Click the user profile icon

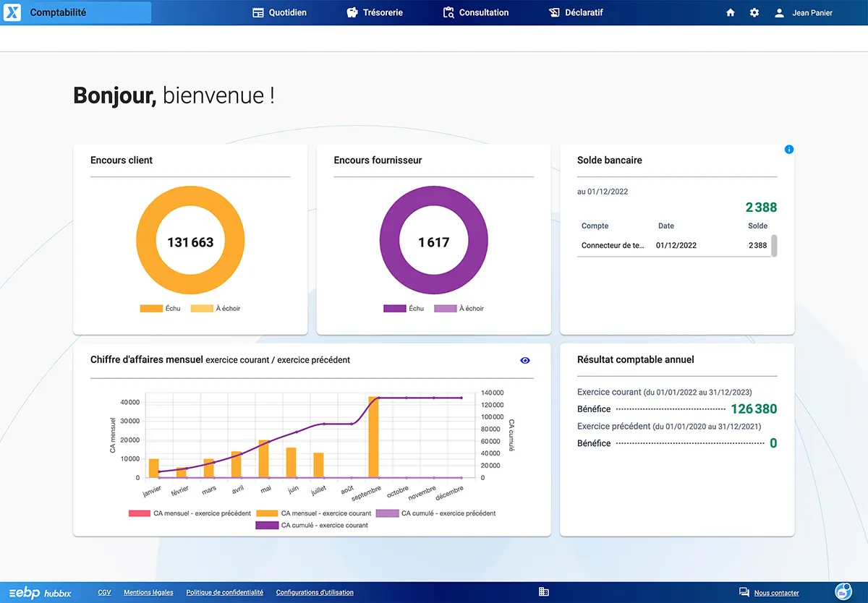779,12
